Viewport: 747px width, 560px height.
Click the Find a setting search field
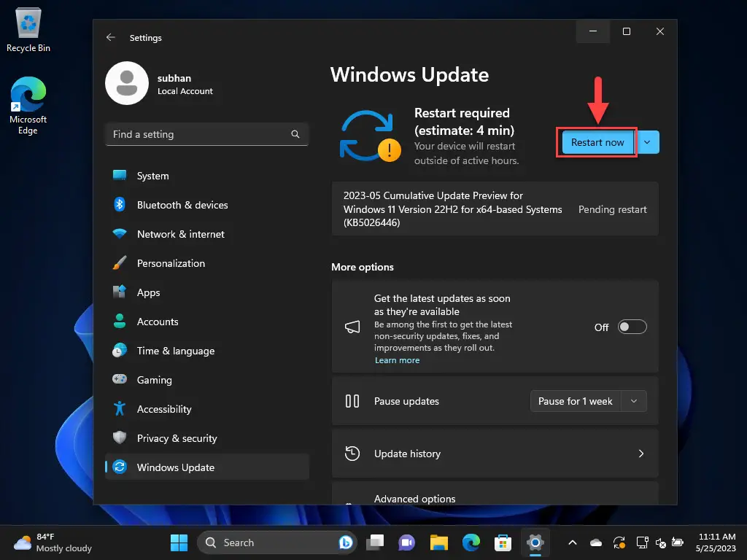point(206,134)
